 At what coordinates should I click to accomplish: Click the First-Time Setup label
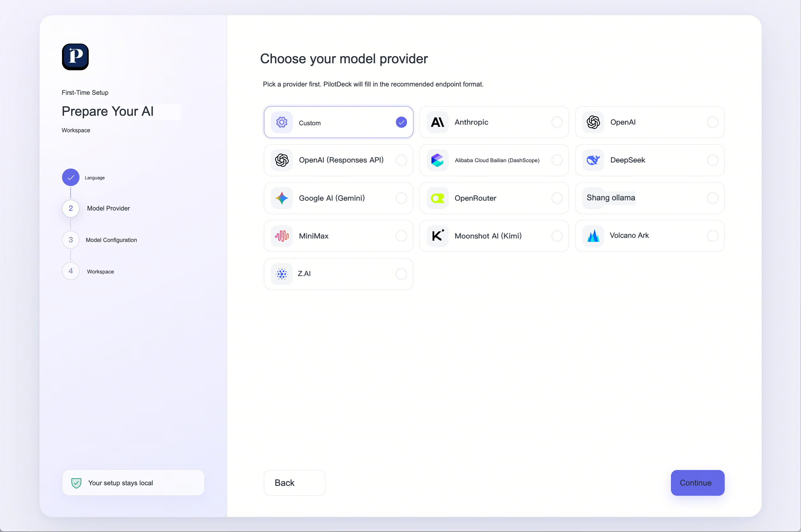(85, 93)
